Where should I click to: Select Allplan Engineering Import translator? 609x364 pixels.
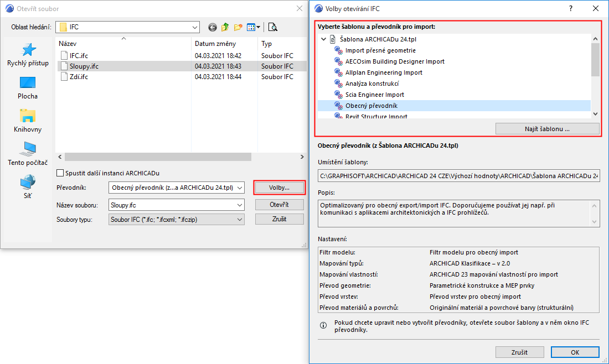coord(384,72)
